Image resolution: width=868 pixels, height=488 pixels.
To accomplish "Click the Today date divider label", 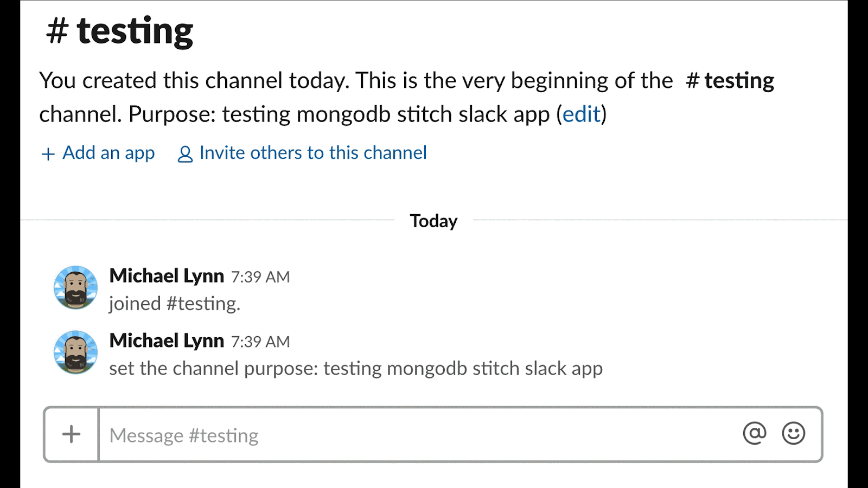I will (x=433, y=221).
